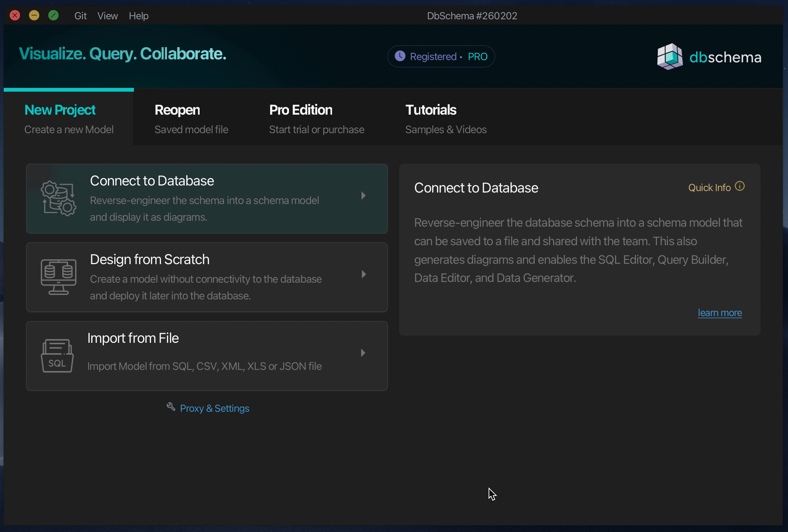Switch to the Reopen tab
This screenshot has height=532, width=788.
(x=191, y=119)
